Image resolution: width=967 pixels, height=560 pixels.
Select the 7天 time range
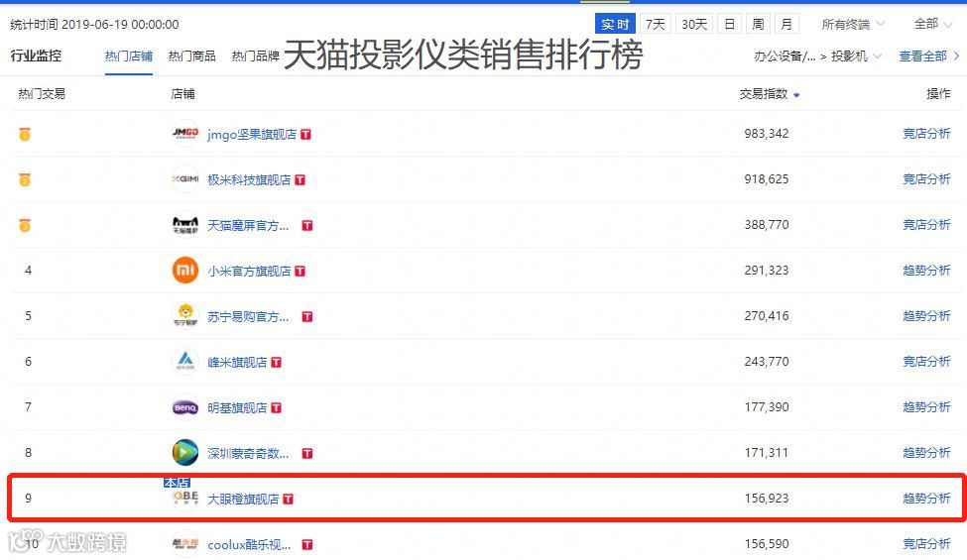click(655, 24)
